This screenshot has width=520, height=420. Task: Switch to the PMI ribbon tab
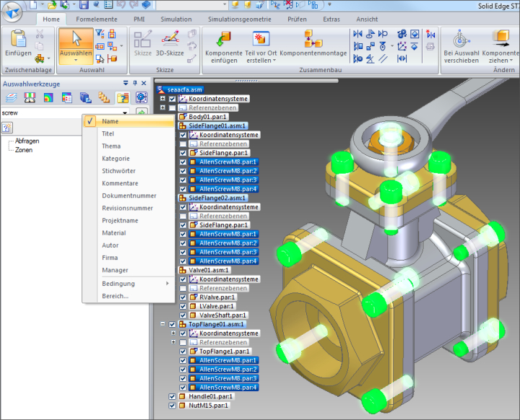[x=139, y=19]
